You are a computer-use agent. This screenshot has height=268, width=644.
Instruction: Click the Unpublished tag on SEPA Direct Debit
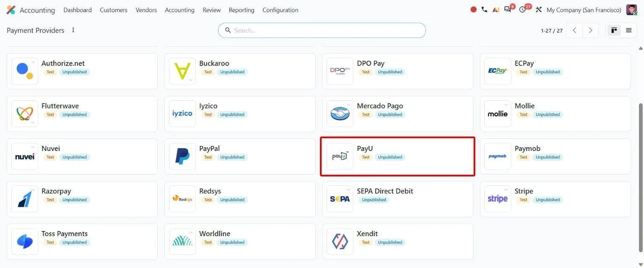374,200
